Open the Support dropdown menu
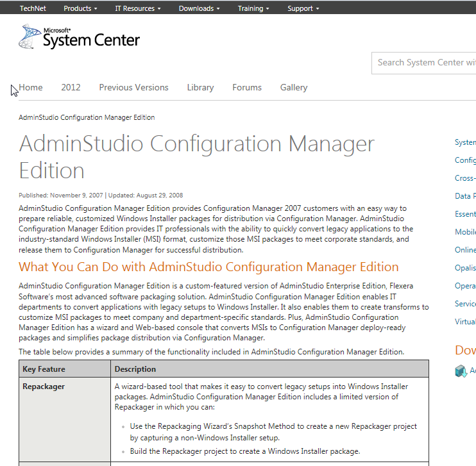This screenshot has width=476, height=466. coord(303,8)
